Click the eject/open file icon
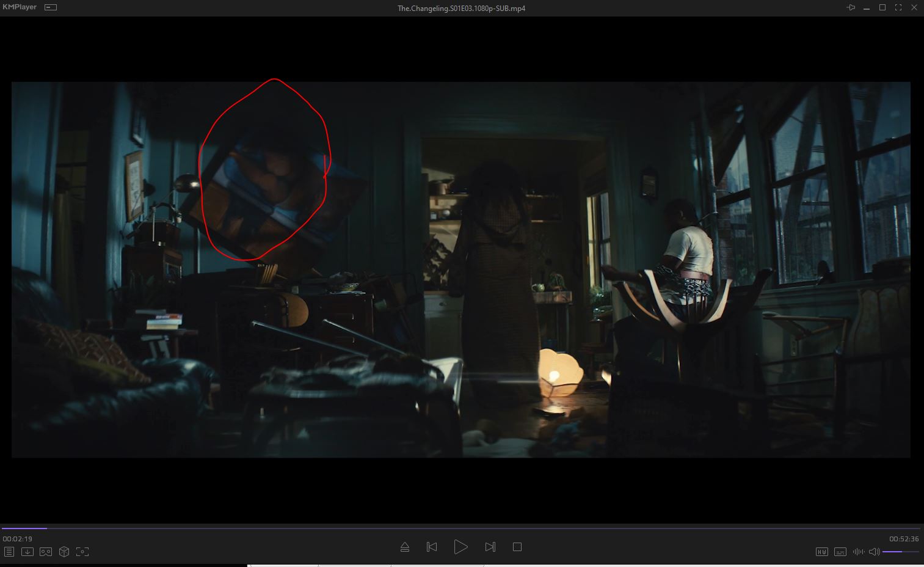This screenshot has width=924, height=567. (x=404, y=547)
